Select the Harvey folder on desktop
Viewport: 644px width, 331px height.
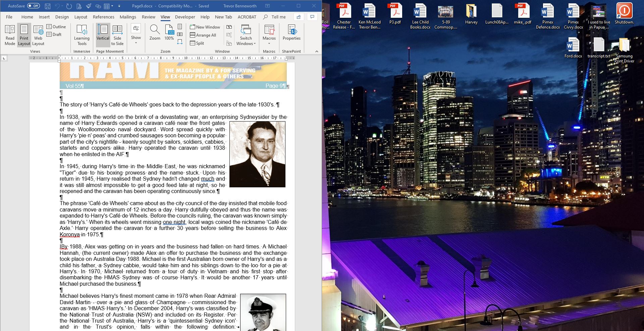point(471,13)
